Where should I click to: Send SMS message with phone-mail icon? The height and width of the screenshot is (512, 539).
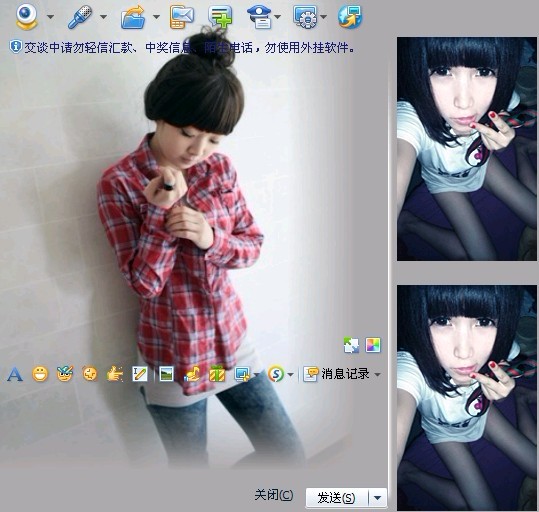[182, 17]
